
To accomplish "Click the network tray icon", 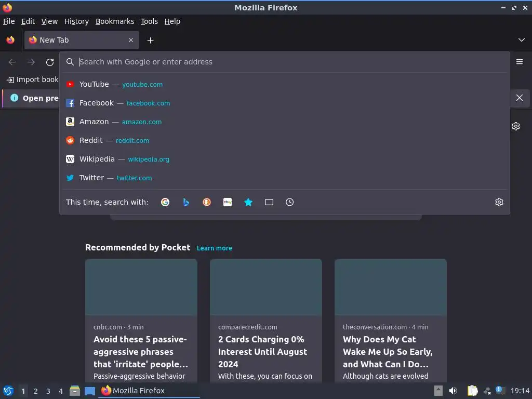I will pos(487,391).
